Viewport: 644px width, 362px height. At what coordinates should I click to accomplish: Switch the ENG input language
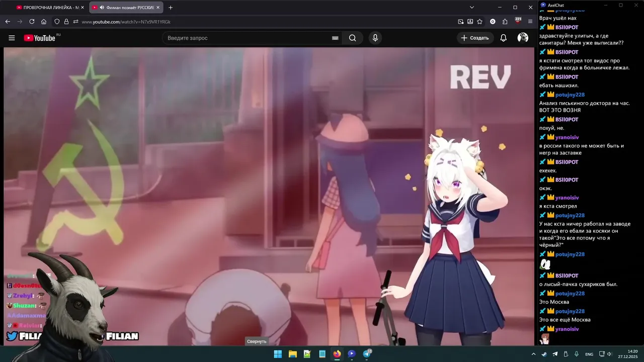point(589,354)
